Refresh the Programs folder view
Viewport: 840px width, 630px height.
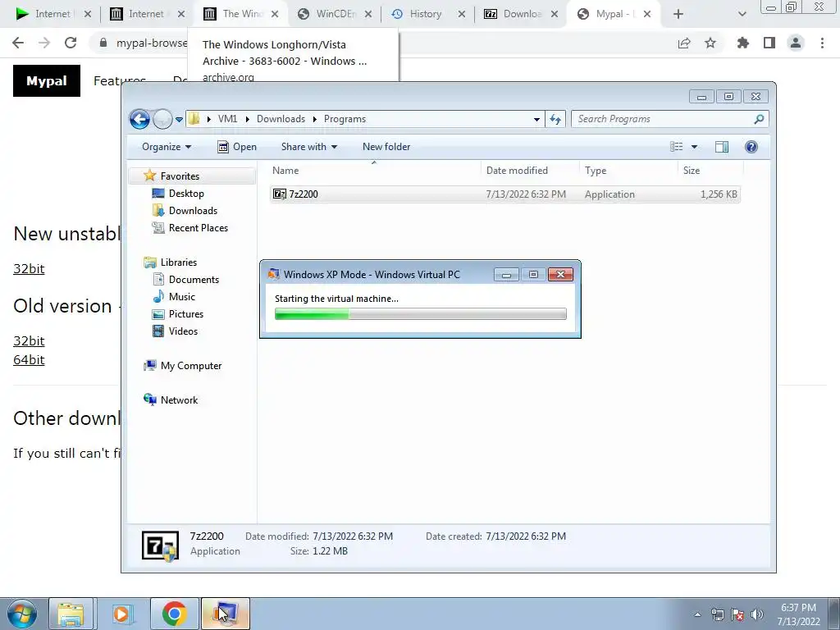coord(555,120)
